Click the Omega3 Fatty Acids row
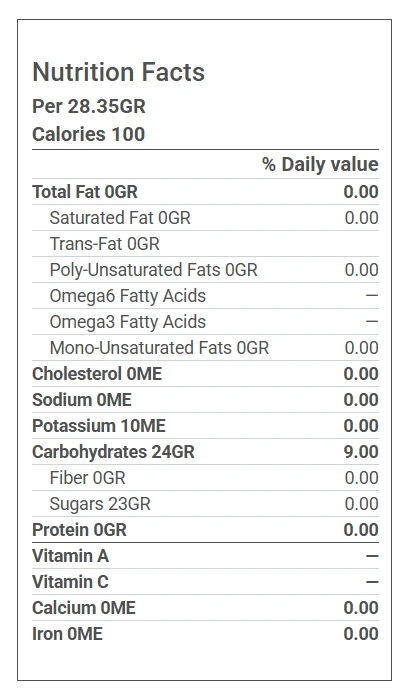The height and width of the screenshot is (694, 408). coord(205,322)
